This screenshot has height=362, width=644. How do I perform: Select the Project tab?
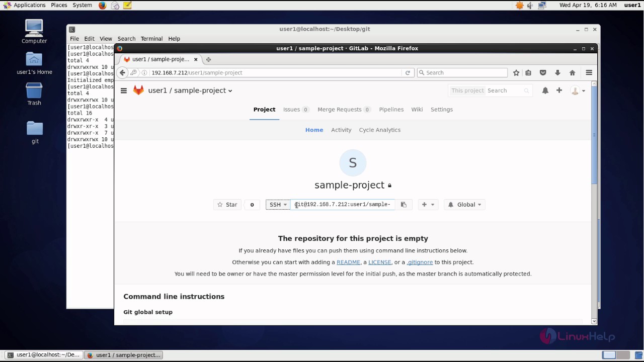[x=264, y=110]
